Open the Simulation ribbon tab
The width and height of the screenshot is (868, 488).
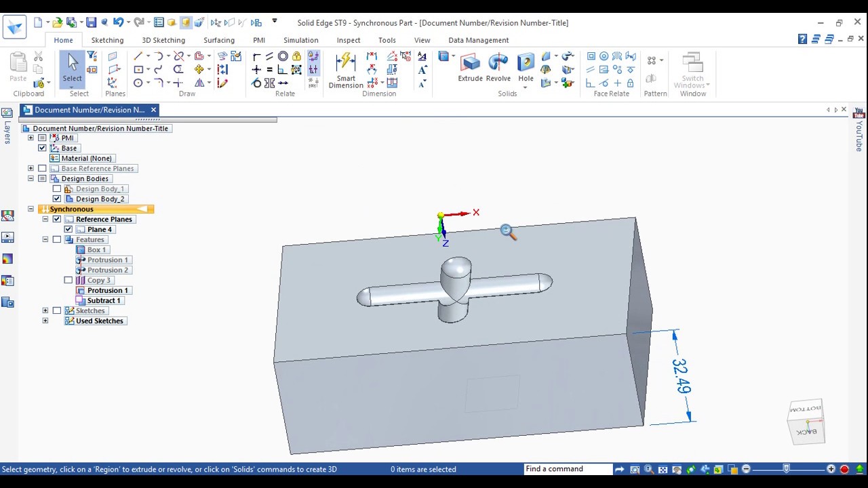(301, 40)
